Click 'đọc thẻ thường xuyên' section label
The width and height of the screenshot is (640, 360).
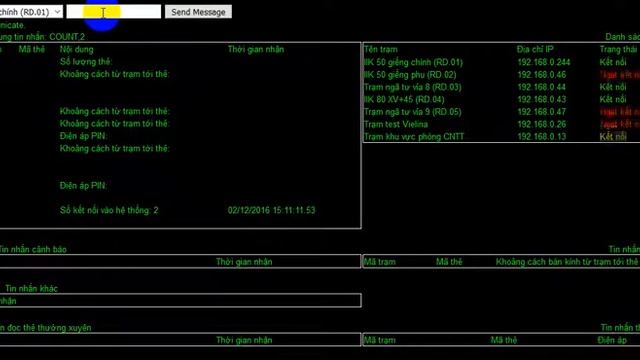click(49, 328)
